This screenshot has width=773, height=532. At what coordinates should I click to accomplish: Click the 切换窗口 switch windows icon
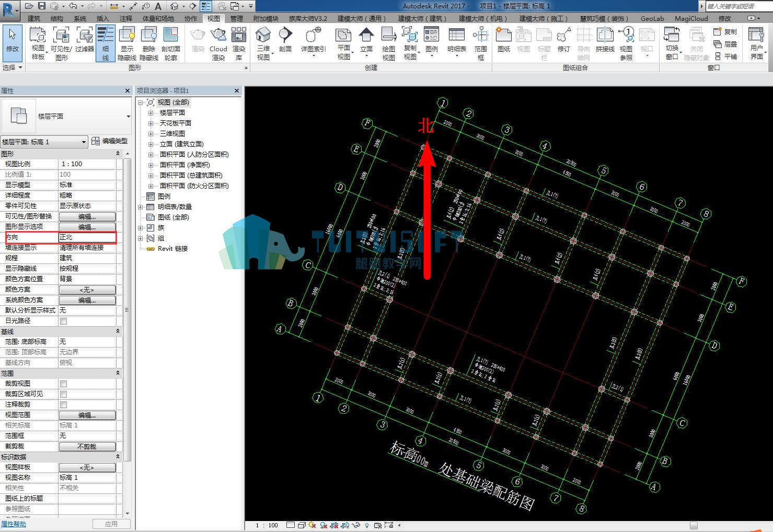pyautogui.click(x=672, y=43)
